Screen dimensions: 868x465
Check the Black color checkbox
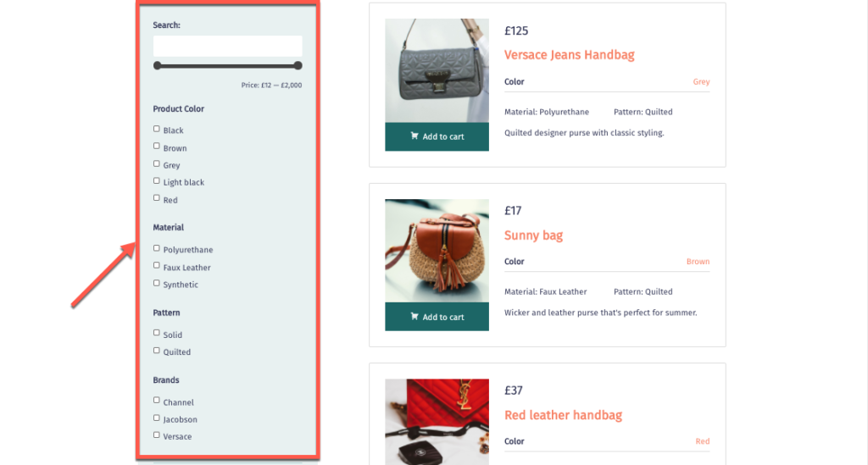157,129
